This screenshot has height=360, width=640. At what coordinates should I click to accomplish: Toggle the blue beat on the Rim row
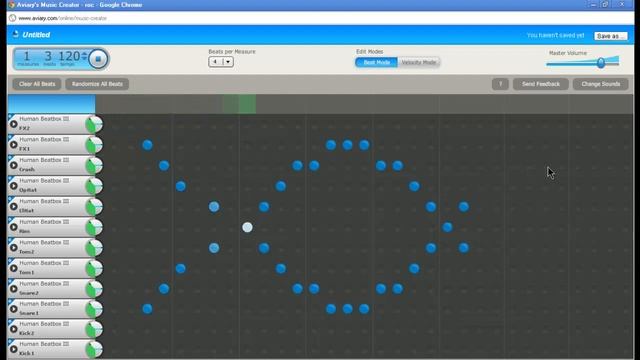(447, 227)
